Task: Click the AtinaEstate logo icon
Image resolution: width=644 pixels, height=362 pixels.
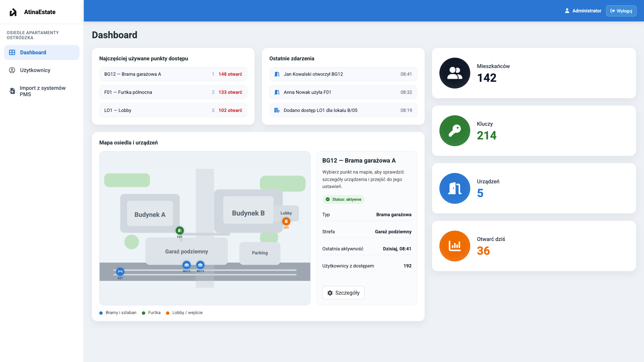Action: coord(13,12)
